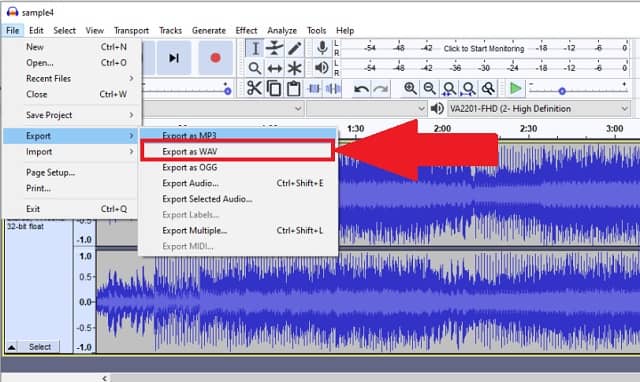640x382 pixels.
Task: Open the Select menu
Action: (x=64, y=31)
